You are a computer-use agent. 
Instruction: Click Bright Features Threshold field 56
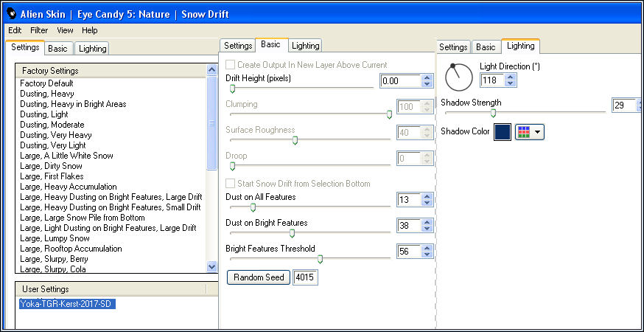tap(409, 252)
